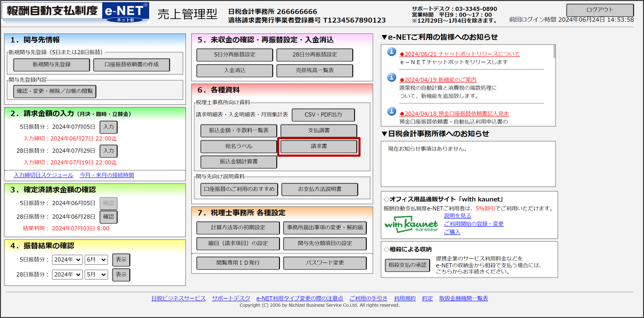Click the 入力締切日スケジュール link
Image resolution: width=644 pixels, height=318 pixels.
(43, 175)
